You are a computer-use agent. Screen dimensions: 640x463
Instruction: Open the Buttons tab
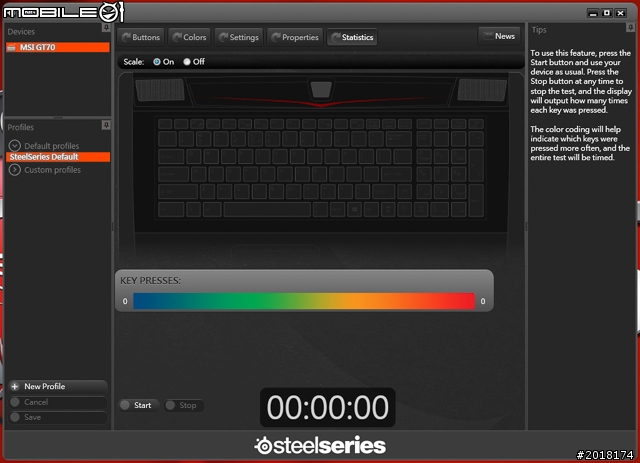141,37
